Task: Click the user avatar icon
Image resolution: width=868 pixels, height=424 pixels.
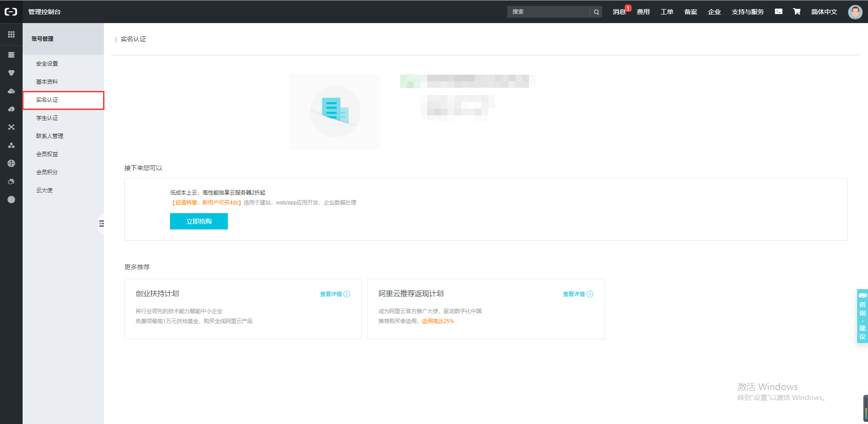Action: pos(855,12)
